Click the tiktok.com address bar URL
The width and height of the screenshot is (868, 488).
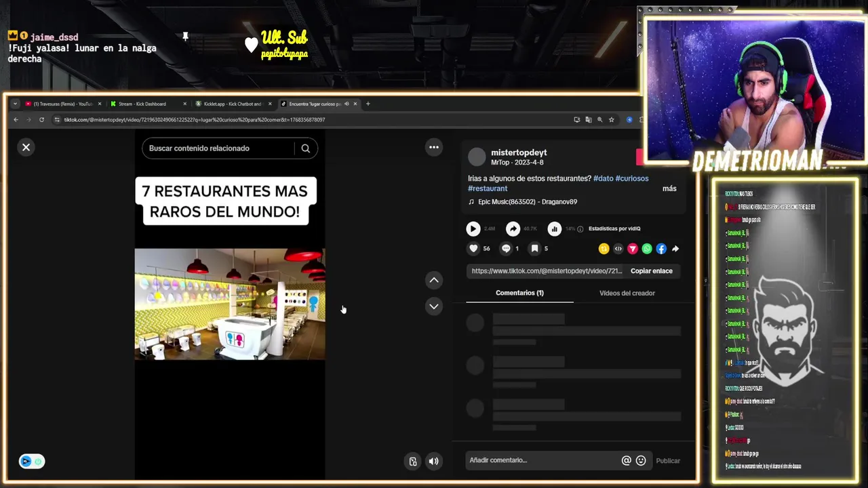click(195, 120)
